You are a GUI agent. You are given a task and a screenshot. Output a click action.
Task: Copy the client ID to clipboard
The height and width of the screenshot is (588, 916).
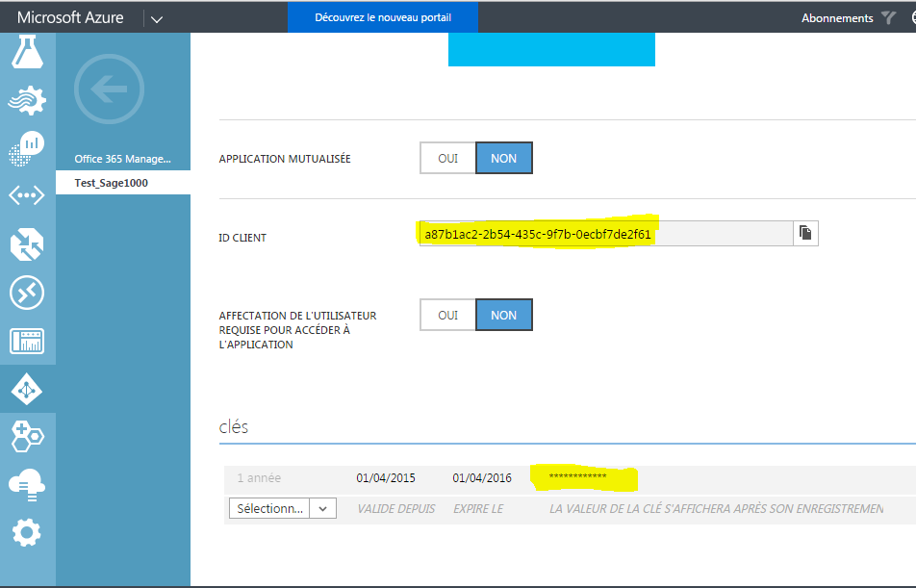pyautogui.click(x=805, y=233)
